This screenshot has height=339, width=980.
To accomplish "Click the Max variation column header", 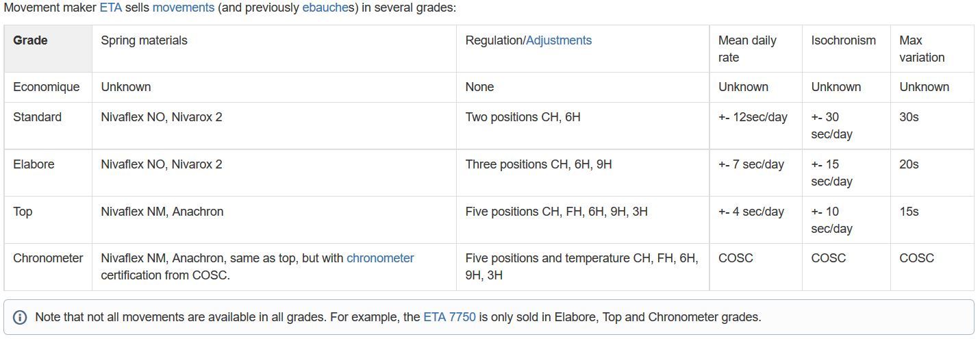I will 932,49.
